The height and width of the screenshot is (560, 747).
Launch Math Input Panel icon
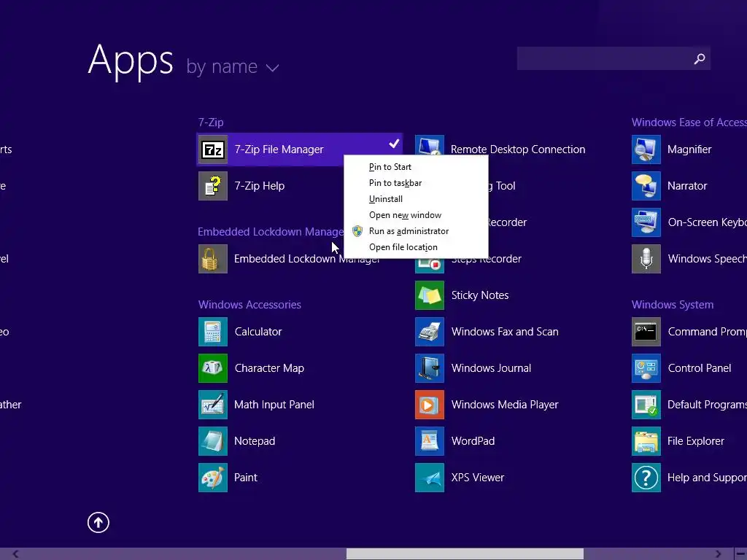pos(212,405)
